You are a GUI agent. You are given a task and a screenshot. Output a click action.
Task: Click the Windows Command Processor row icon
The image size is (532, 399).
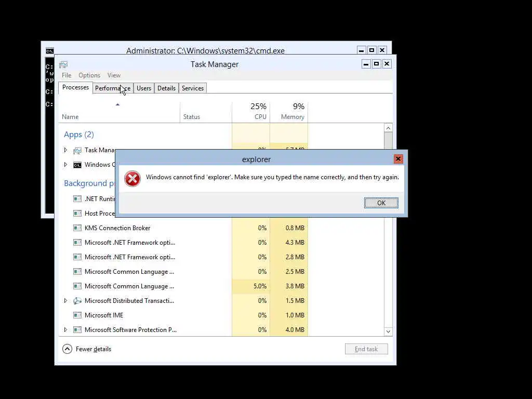[77, 165]
